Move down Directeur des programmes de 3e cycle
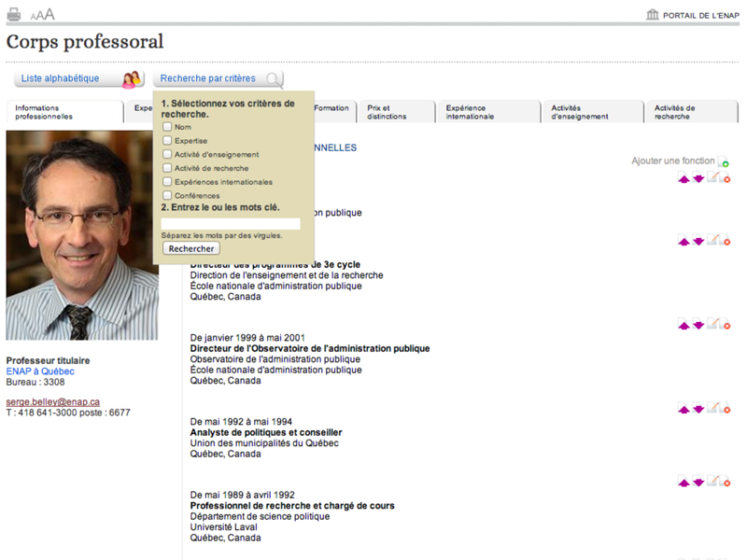Screen dimensions: 747x560 coord(698,241)
